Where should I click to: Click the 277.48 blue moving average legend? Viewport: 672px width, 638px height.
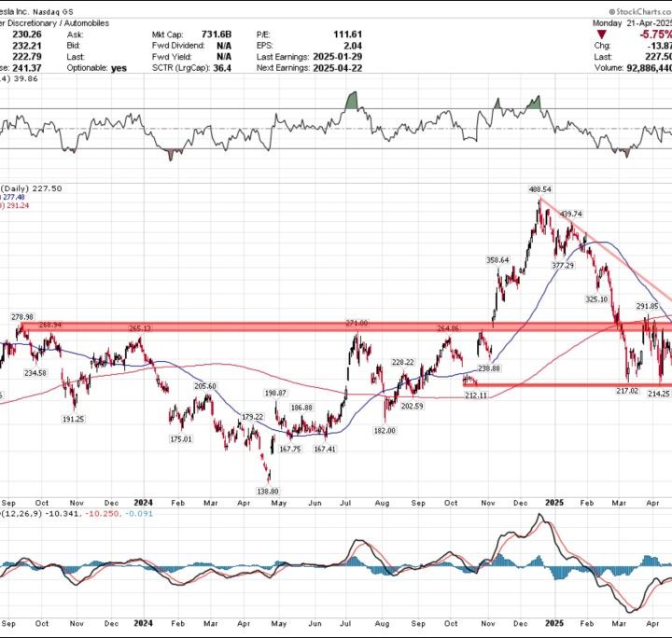click(x=14, y=197)
